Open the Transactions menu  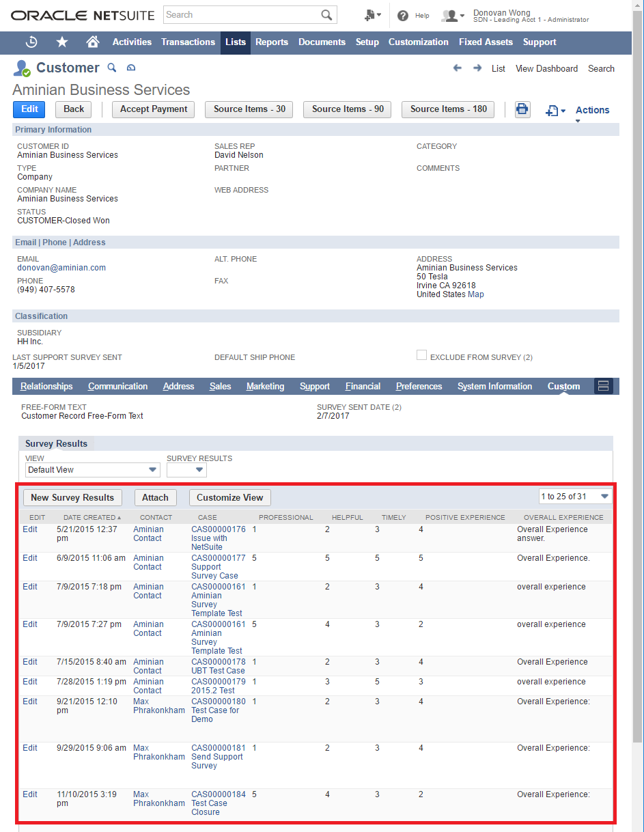pos(188,42)
